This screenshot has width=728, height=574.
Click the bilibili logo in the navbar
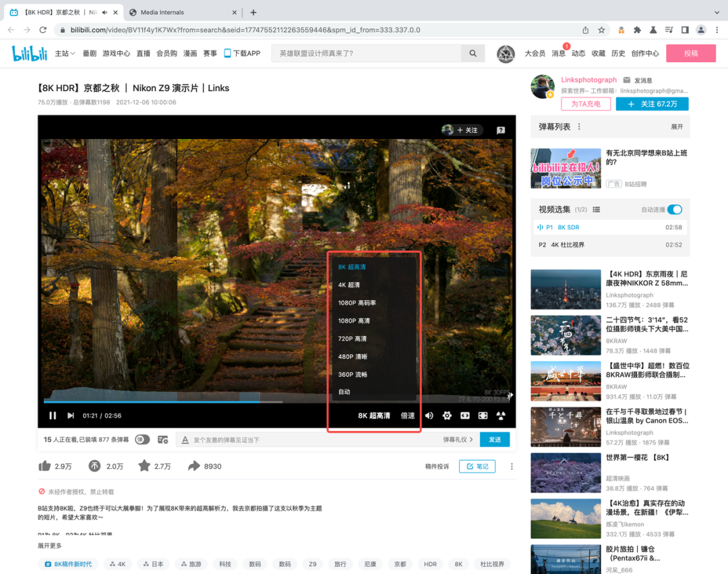[x=28, y=53]
